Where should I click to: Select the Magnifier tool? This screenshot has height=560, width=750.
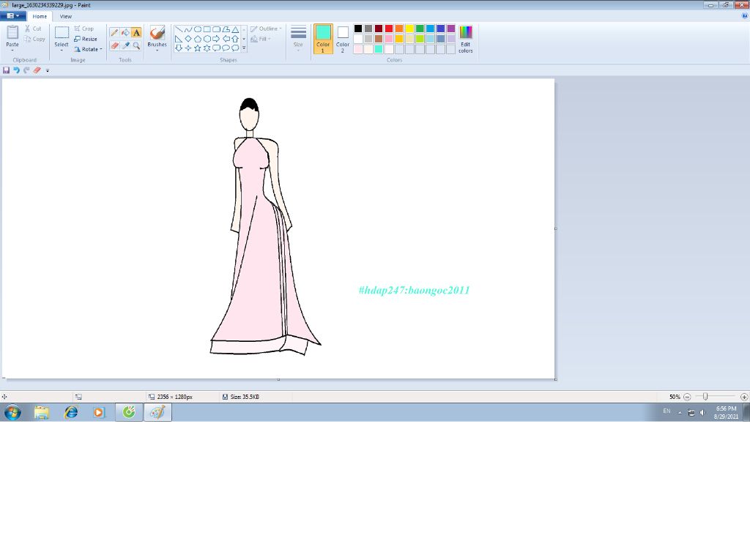136,45
